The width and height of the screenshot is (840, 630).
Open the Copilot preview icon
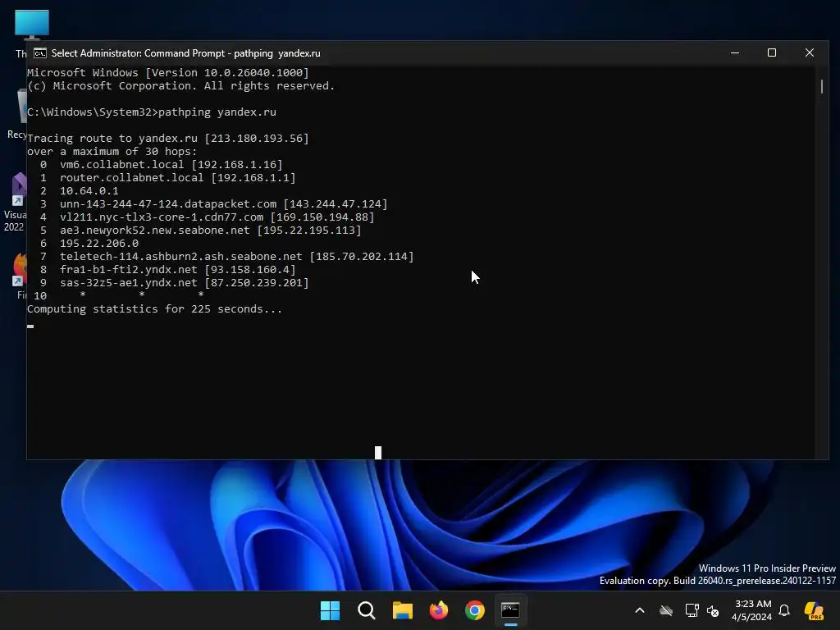(814, 610)
